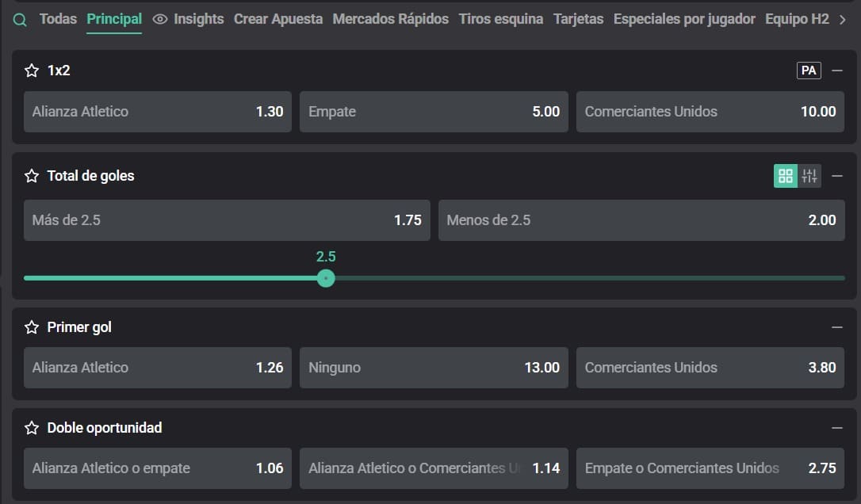Mark Primer gol as favorite
Screen dimensions: 861x504
click(32, 327)
